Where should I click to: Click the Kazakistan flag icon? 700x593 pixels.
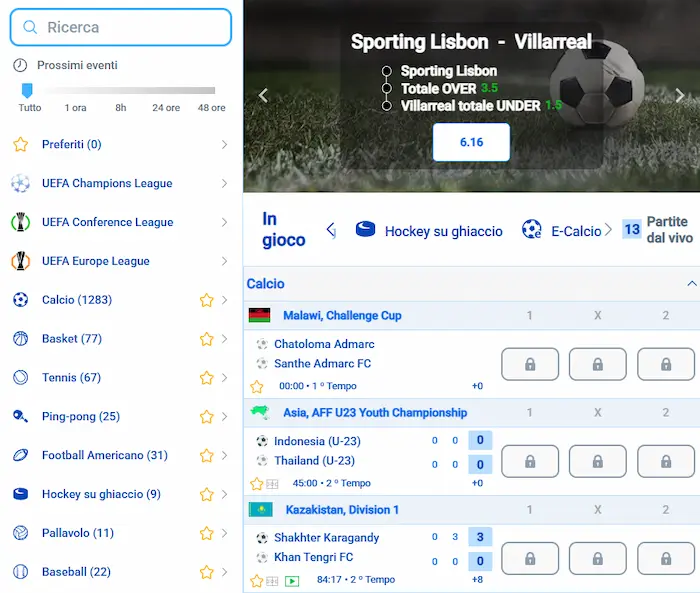261,509
